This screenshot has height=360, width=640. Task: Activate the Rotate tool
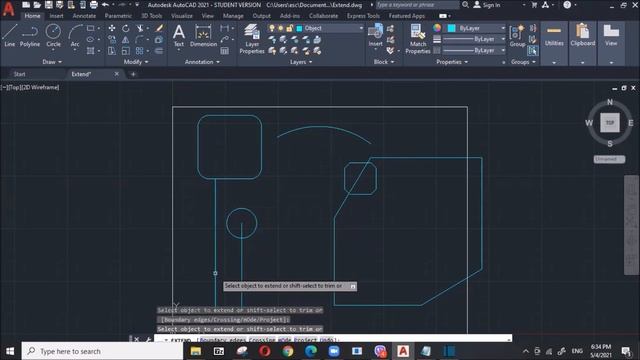tap(126, 28)
